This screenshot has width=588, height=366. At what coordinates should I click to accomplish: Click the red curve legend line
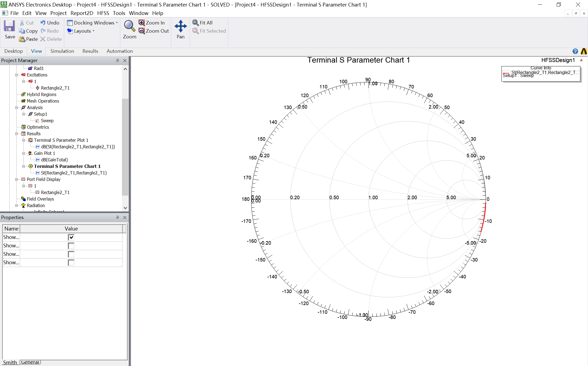coord(506,73)
